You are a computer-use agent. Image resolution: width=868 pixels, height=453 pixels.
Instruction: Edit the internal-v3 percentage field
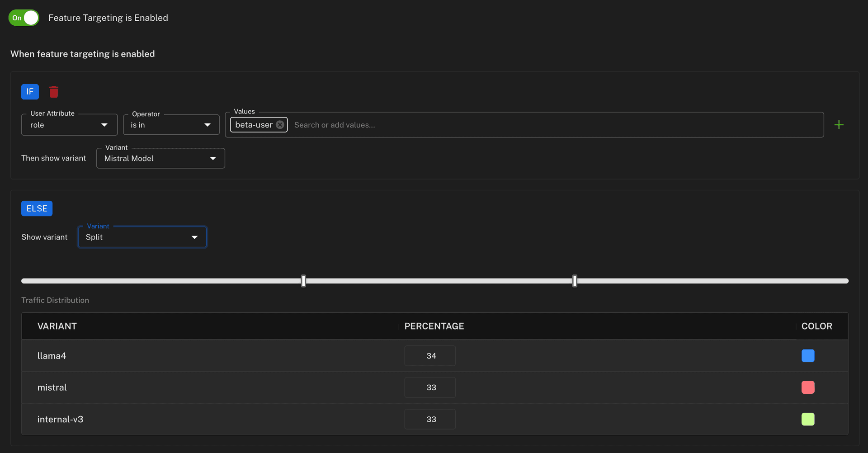430,419
